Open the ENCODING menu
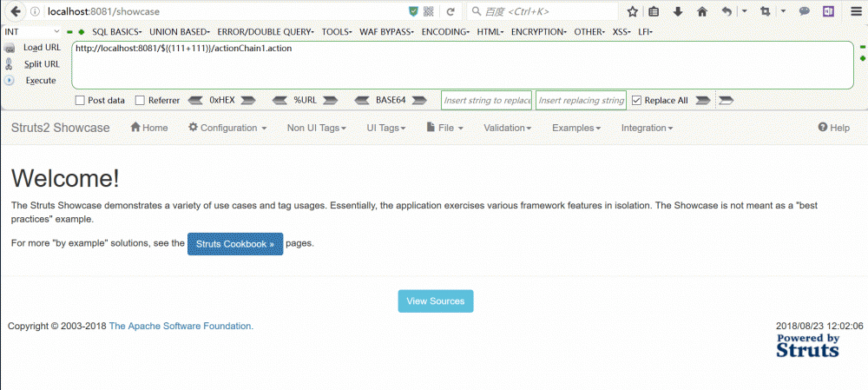 (445, 32)
